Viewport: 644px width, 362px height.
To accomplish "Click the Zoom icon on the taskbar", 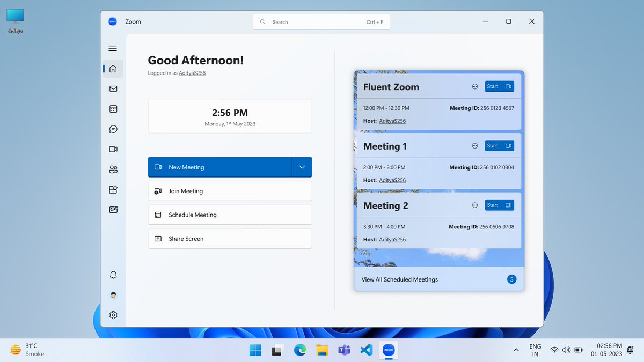I will 389,350.
